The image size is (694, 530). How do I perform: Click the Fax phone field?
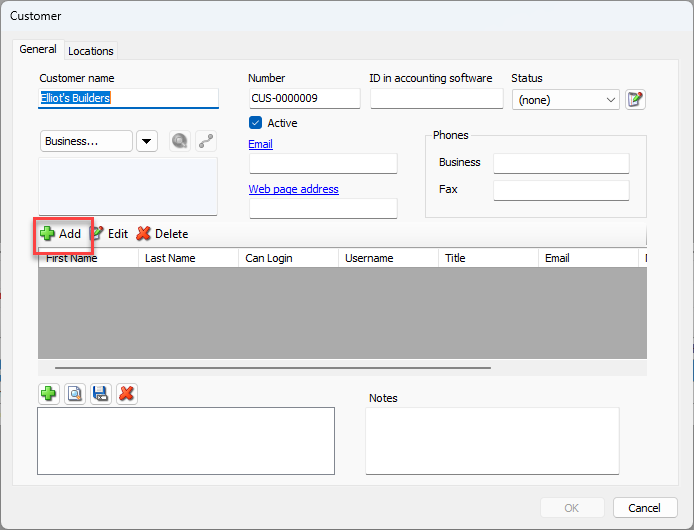tap(561, 190)
